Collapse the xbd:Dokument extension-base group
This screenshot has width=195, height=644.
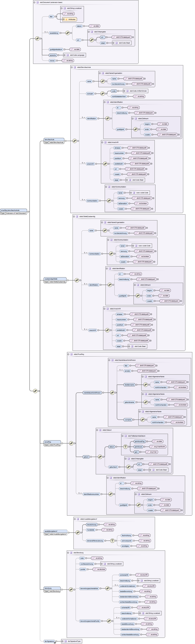tap(35, 2)
